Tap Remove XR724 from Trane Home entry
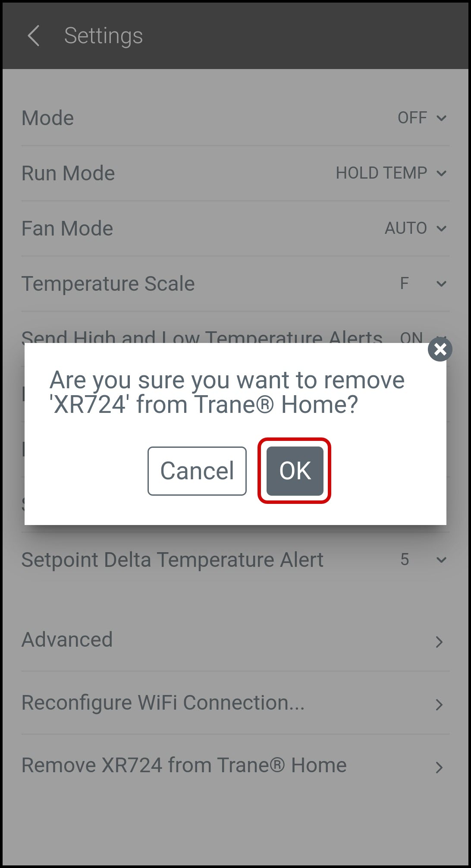Image resolution: width=471 pixels, height=868 pixels. click(x=235, y=766)
